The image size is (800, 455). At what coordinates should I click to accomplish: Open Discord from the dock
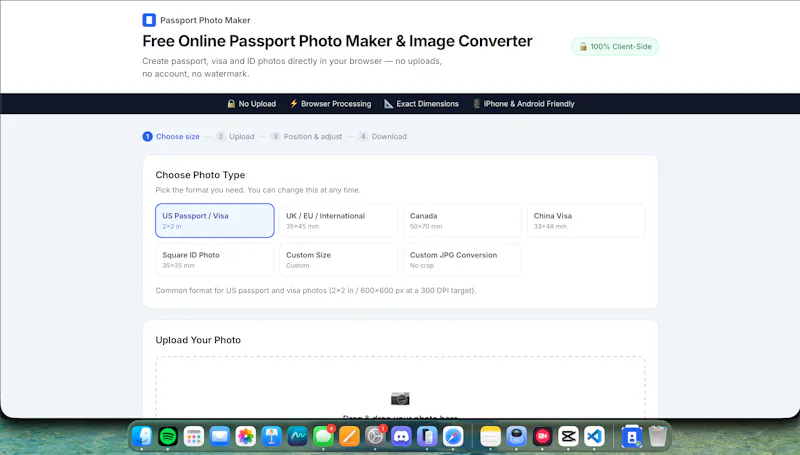tap(402, 437)
